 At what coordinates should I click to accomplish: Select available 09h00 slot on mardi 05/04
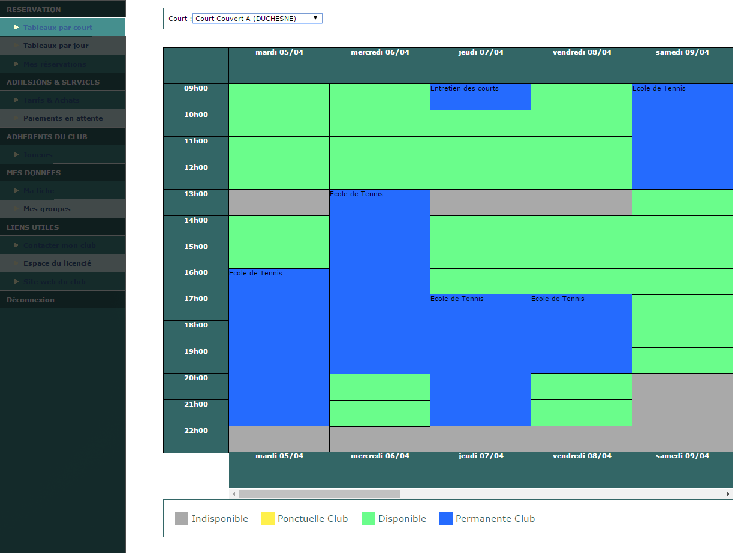click(x=279, y=97)
